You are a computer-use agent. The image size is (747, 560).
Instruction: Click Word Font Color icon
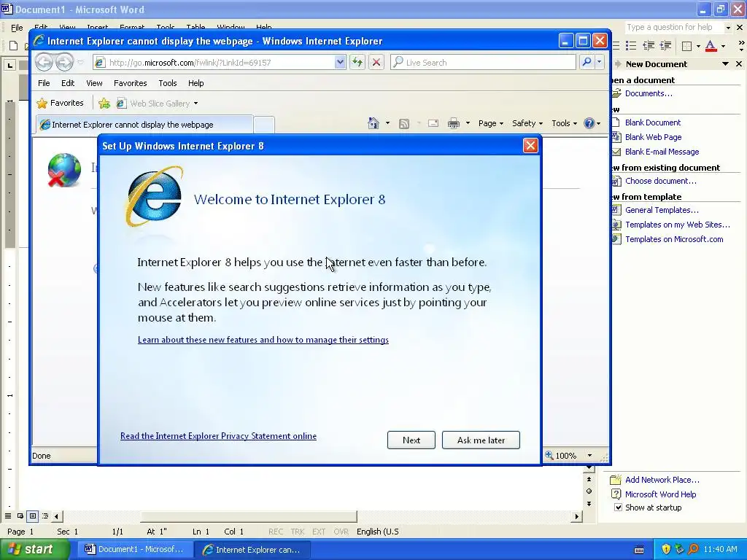(x=711, y=46)
